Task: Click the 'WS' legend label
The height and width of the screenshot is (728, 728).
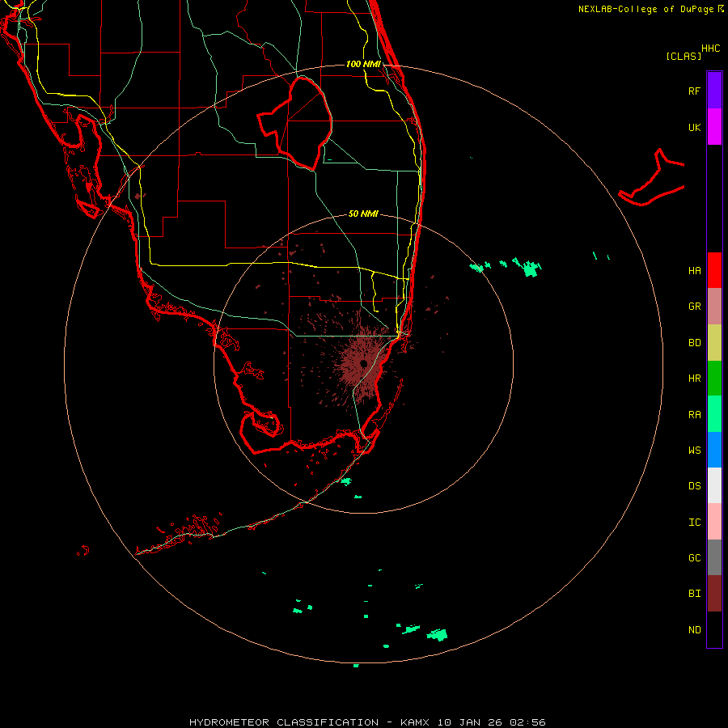Action: pos(694,450)
